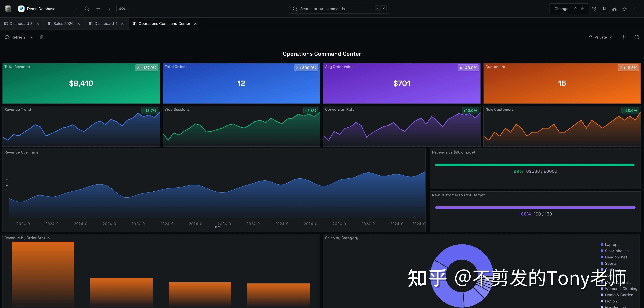Viewport: 644px width, 308px height.
Task: Click the Revenue vs $90K Target progress bar
Action: tap(535, 165)
